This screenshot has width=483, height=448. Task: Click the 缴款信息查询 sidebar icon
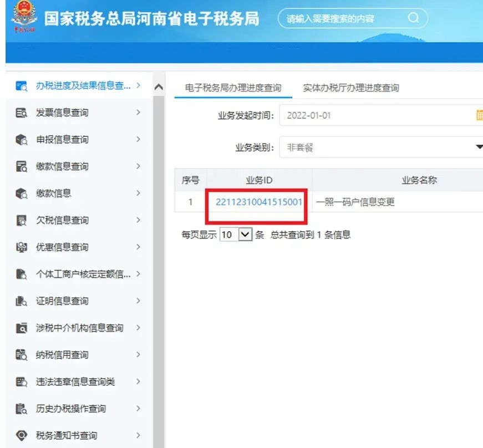21,166
